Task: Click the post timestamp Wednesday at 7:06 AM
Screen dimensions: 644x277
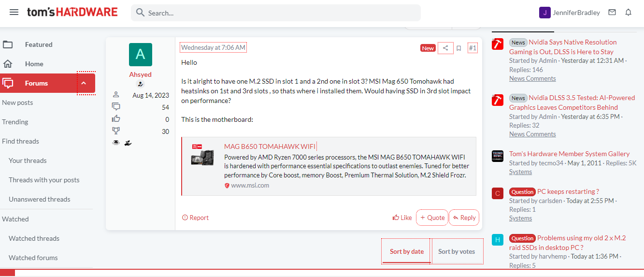Action: click(x=214, y=47)
